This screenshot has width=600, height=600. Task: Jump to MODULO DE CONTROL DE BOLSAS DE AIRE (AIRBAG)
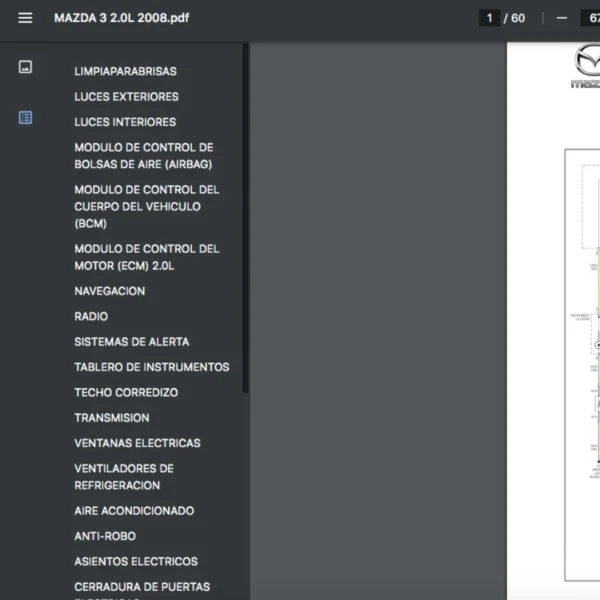pyautogui.click(x=144, y=156)
